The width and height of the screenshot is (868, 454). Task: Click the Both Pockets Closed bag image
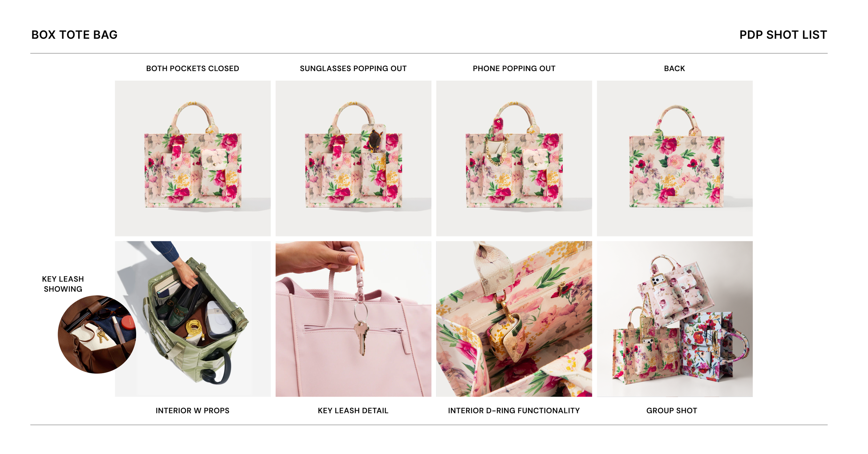point(193,159)
